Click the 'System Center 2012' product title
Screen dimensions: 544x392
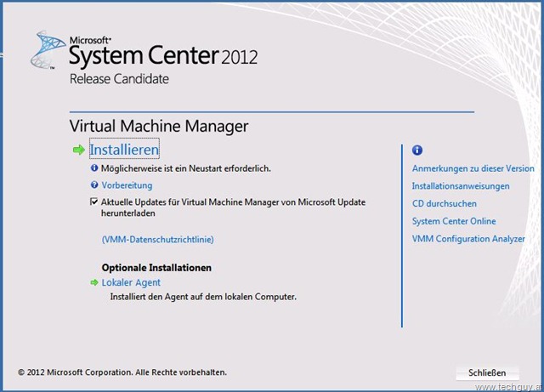pos(163,55)
